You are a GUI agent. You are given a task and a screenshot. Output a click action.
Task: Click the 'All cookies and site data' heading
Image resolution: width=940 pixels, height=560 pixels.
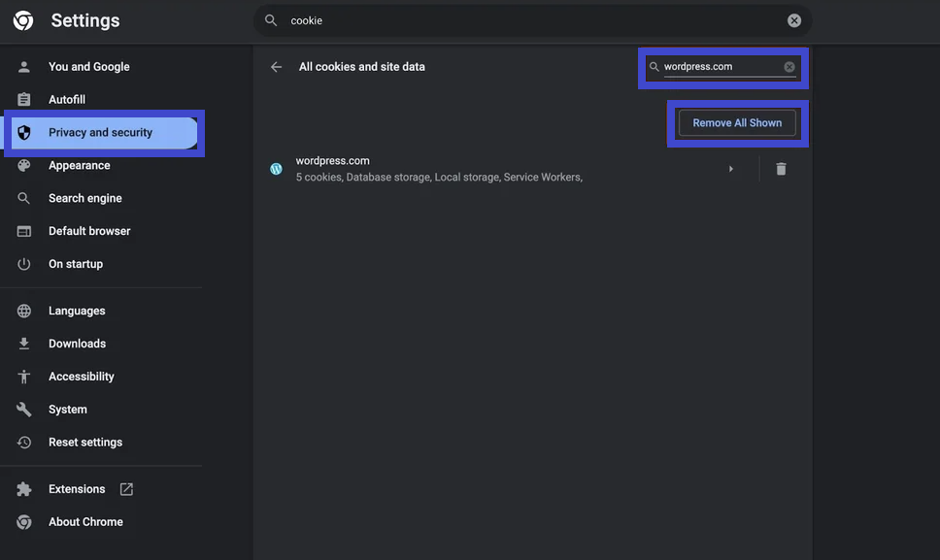[x=362, y=67]
